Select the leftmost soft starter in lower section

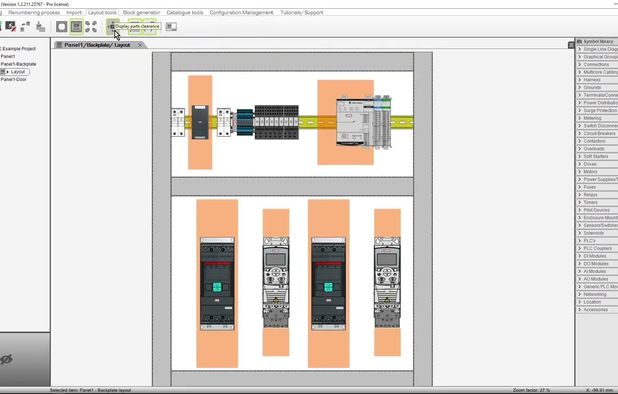(x=217, y=284)
